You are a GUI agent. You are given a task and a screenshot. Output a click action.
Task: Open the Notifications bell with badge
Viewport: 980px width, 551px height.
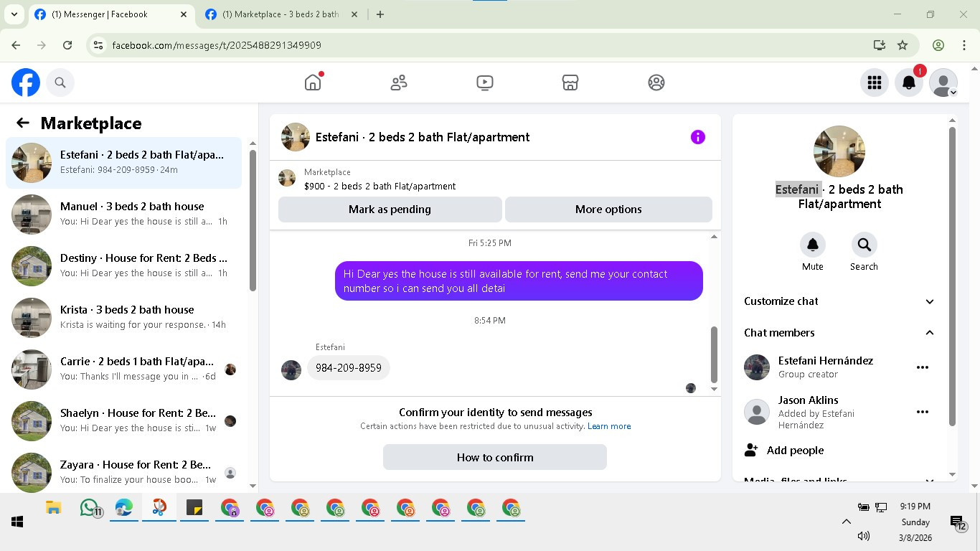point(909,83)
